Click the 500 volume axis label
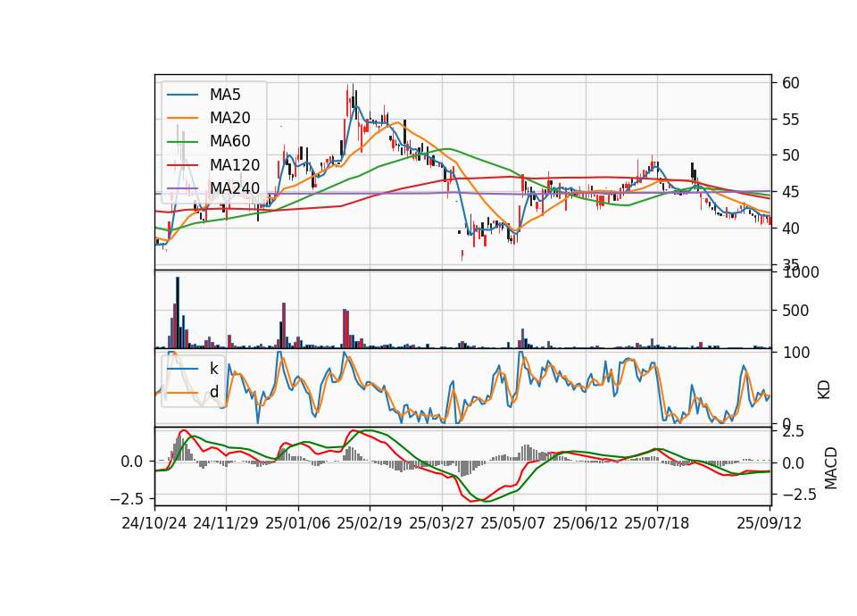Image resolution: width=857 pixels, height=616 pixels. click(x=795, y=311)
